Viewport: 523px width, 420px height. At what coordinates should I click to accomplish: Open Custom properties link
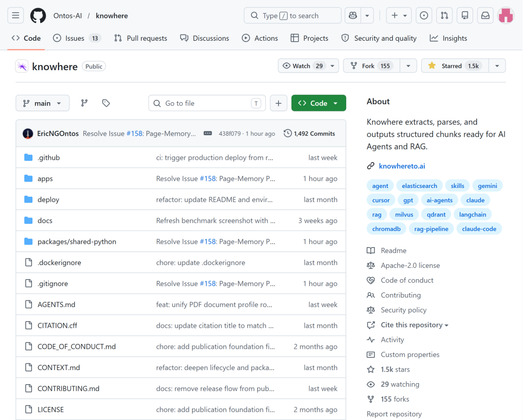410,355
